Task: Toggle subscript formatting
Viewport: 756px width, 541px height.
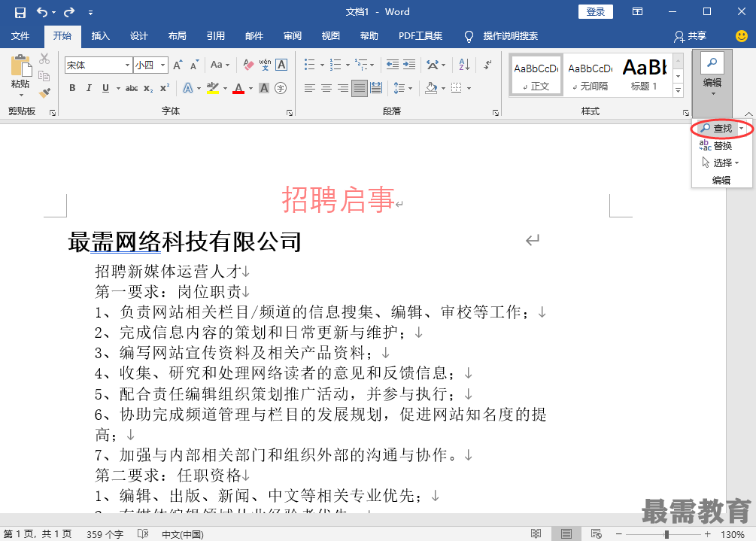Action: 148,88
